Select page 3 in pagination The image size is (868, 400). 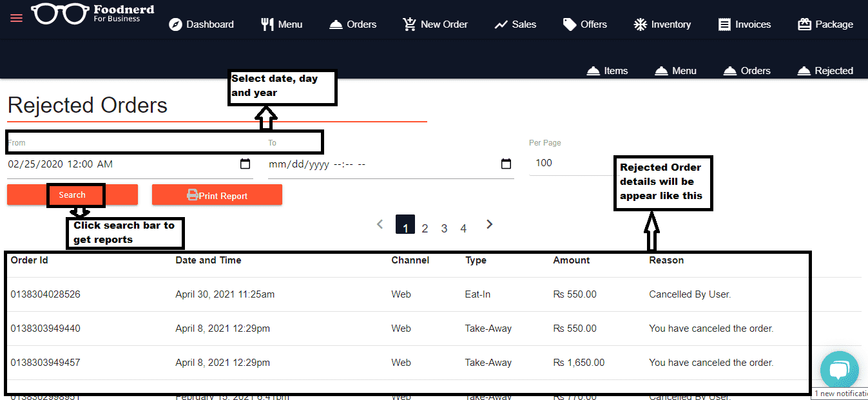[444, 228]
